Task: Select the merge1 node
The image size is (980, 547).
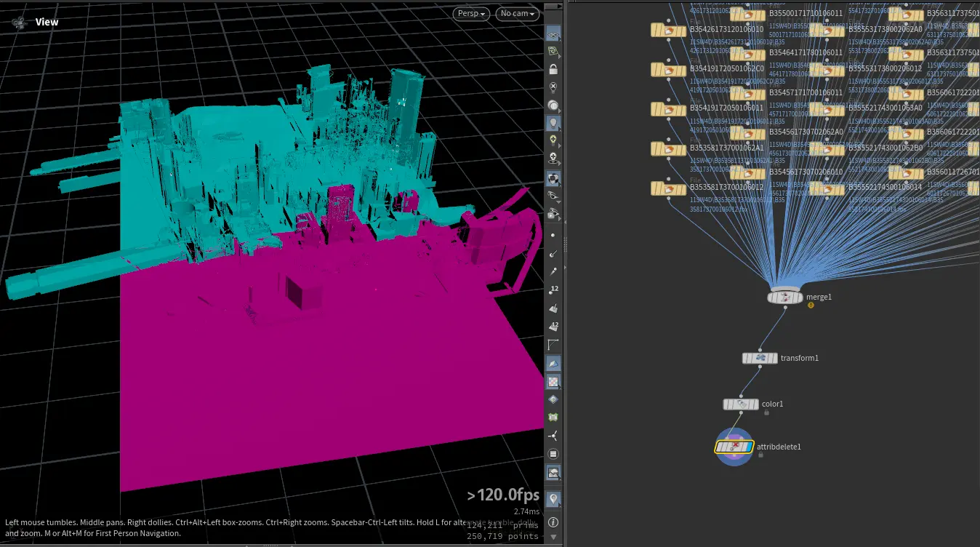Action: (785, 298)
